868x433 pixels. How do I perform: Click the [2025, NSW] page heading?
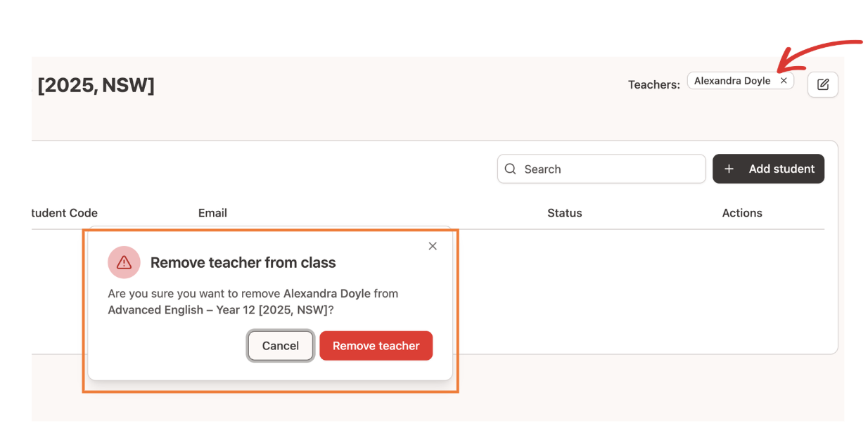[x=96, y=86]
